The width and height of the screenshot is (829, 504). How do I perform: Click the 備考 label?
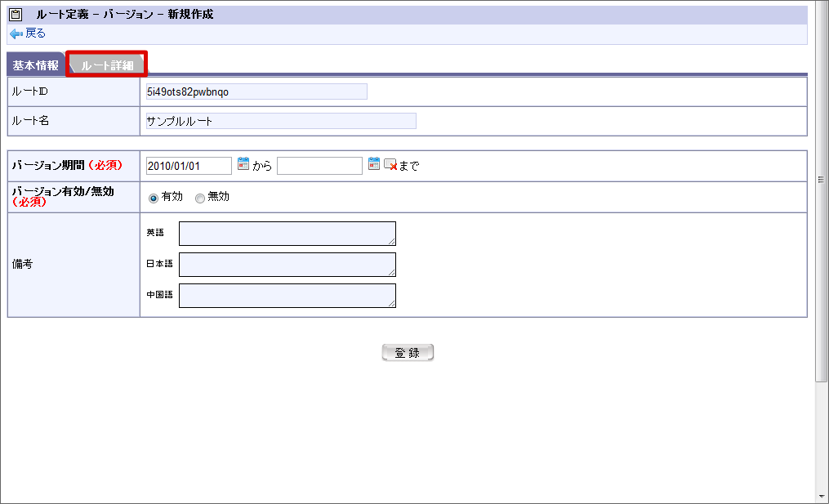click(22, 264)
